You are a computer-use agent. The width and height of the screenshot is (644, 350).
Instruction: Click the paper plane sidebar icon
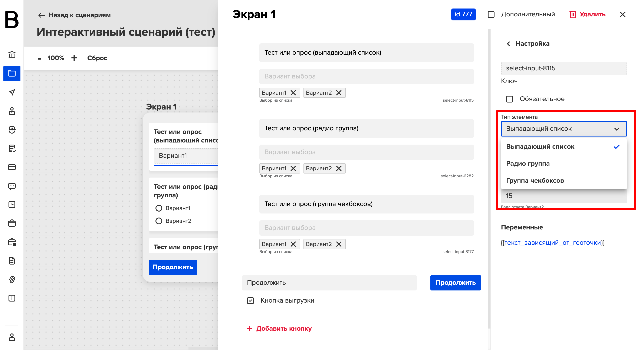click(12, 92)
